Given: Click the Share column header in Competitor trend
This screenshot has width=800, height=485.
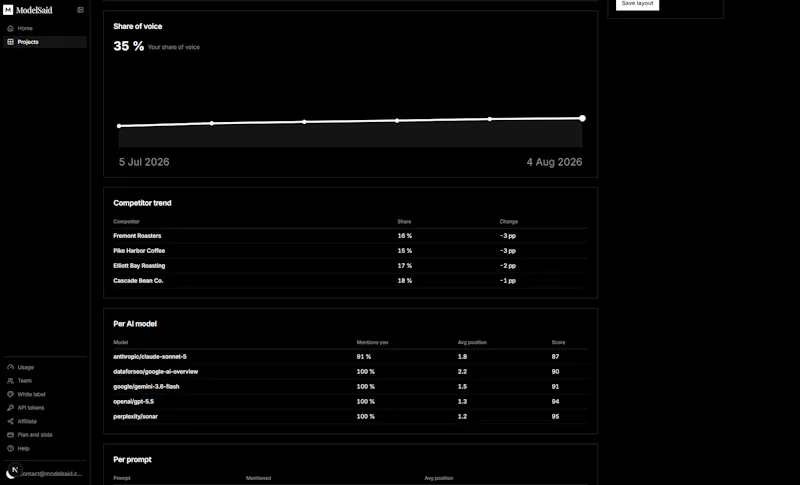Looking at the screenshot, I should coord(404,222).
